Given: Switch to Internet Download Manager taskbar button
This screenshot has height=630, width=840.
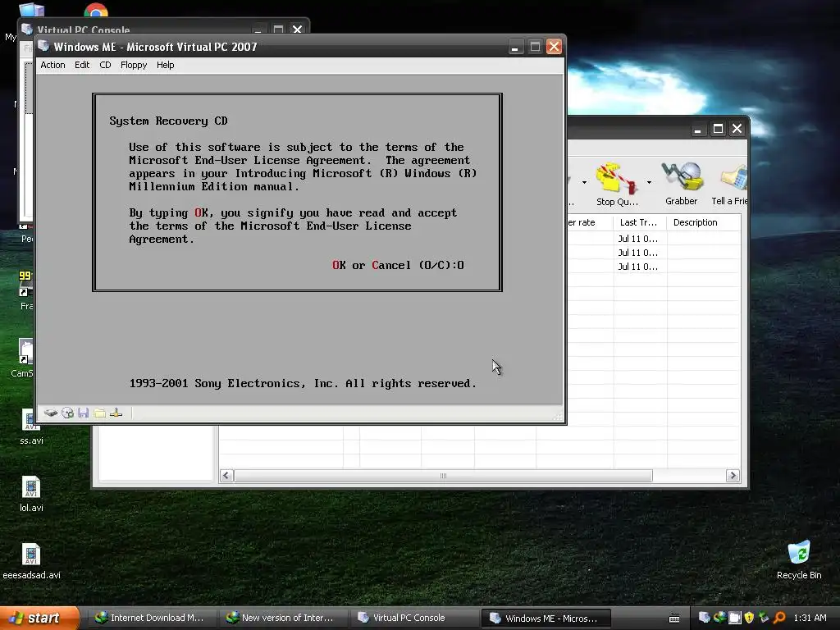Looking at the screenshot, I should point(151,619).
